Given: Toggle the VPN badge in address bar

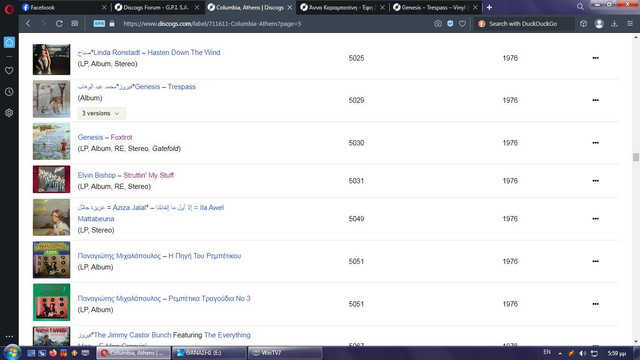Looking at the screenshot, I should [x=99, y=24].
